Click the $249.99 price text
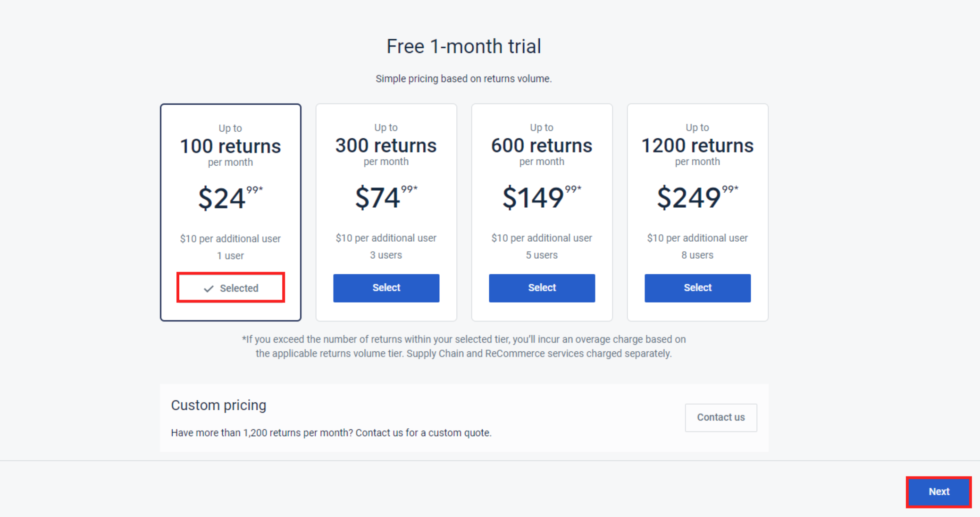The image size is (980, 517). coord(697,197)
